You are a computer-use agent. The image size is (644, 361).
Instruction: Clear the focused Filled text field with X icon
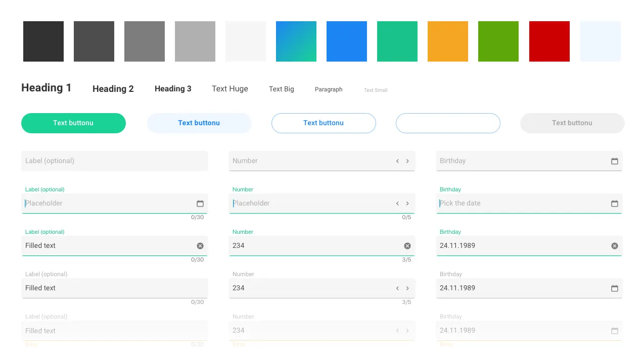click(x=200, y=246)
